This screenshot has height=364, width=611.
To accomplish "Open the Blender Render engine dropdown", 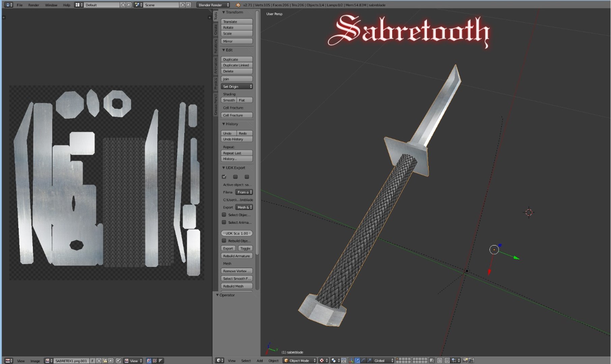I will (213, 5).
